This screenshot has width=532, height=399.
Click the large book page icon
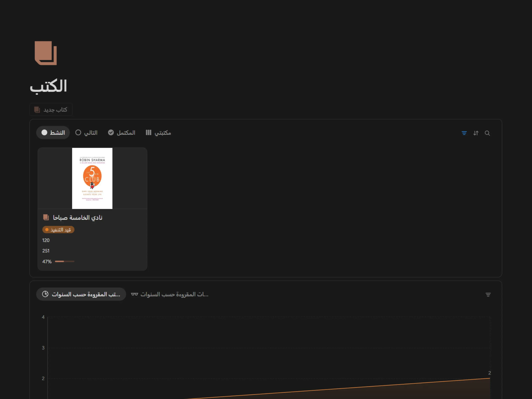pos(46,53)
